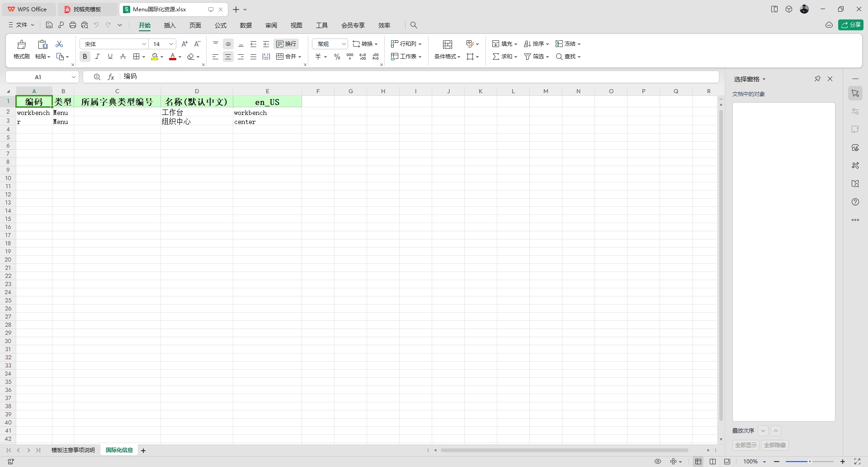
Task: Toggle bold formatting on selected cell
Action: [x=85, y=56]
